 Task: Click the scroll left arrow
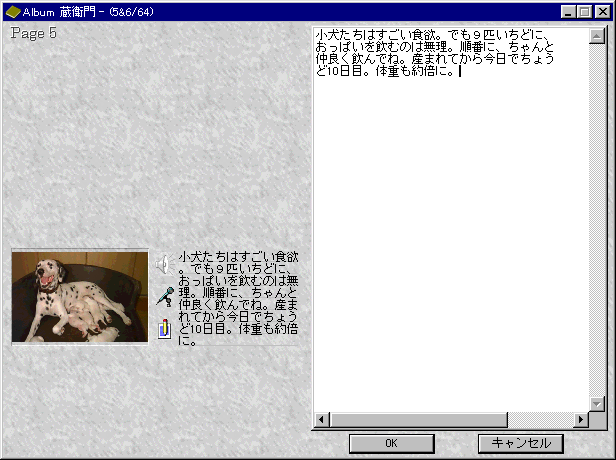click(322, 420)
